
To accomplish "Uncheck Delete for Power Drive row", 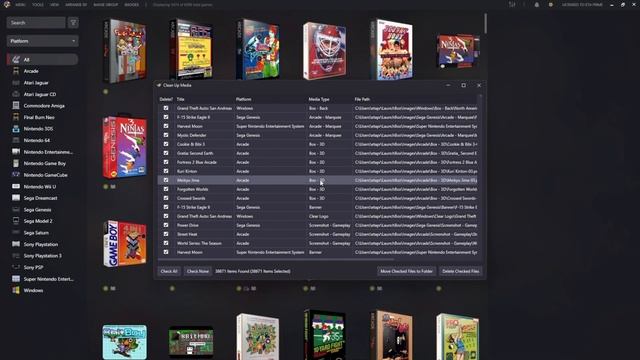I will (166, 225).
